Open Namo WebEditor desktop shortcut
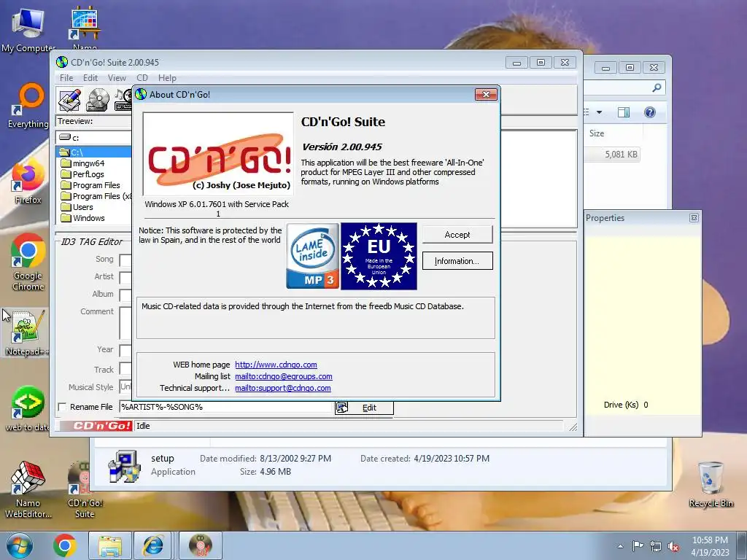 click(28, 489)
